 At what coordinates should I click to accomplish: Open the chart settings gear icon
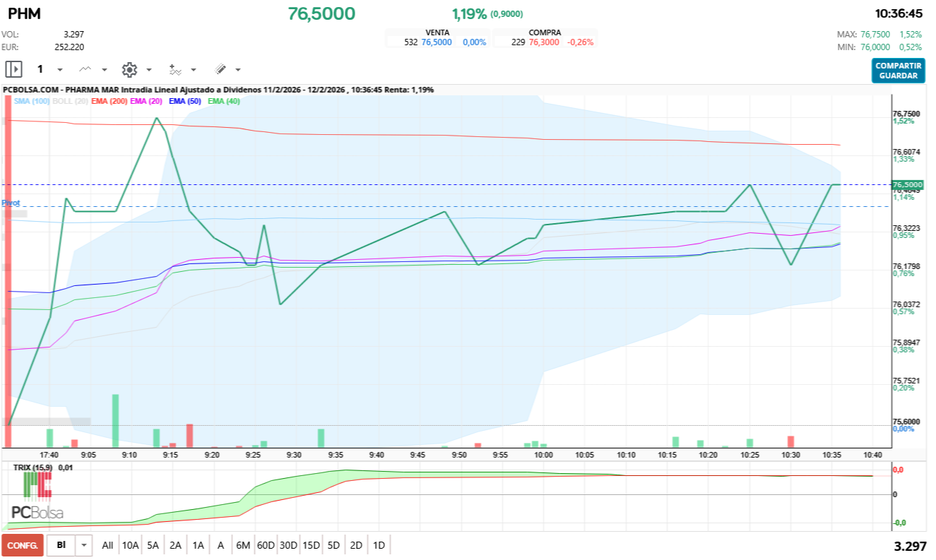click(x=129, y=69)
